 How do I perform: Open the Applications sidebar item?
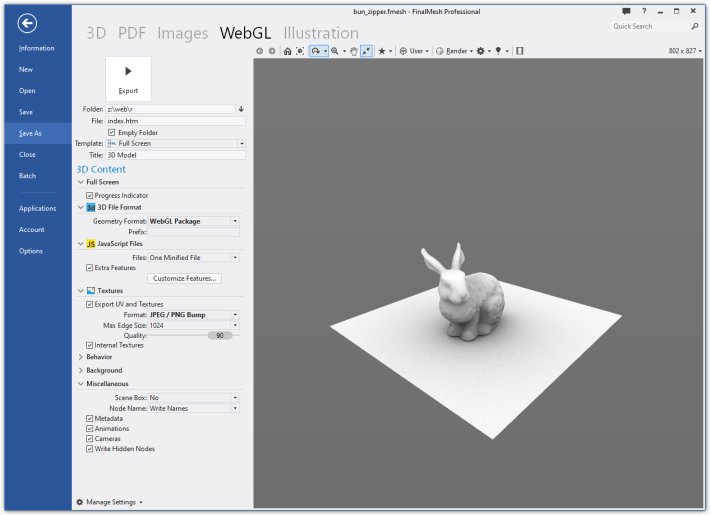coord(38,208)
